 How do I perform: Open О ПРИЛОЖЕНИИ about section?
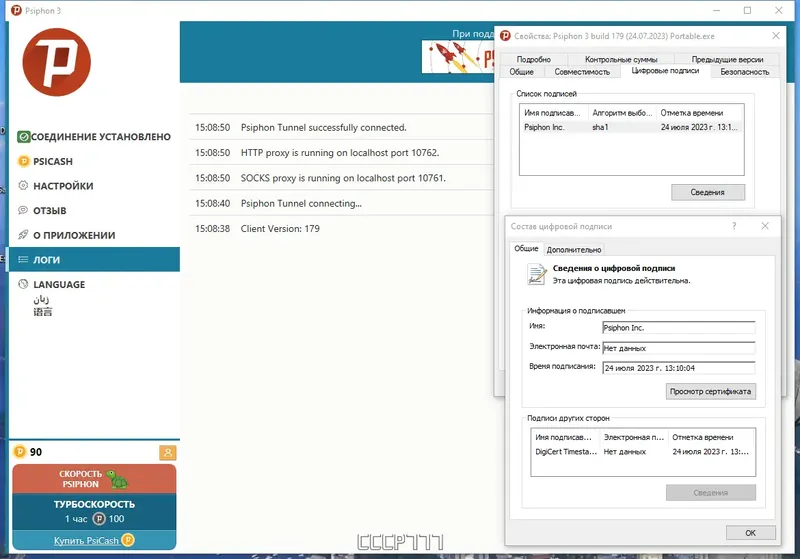click(94, 235)
